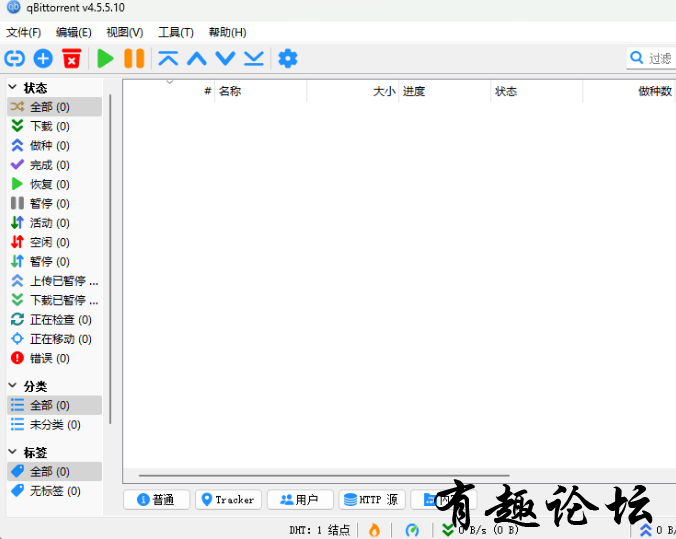Switch to the 用户 tab

click(300, 500)
